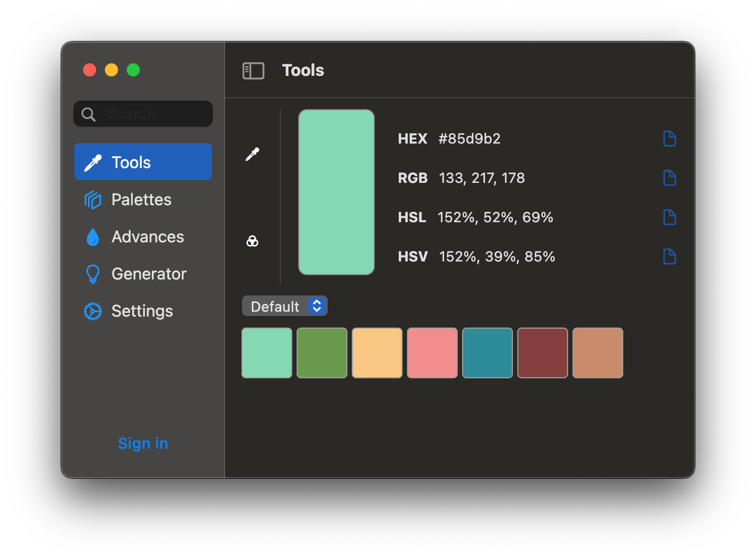This screenshot has height=559, width=756.
Task: Open the Generator section
Action: tap(149, 273)
